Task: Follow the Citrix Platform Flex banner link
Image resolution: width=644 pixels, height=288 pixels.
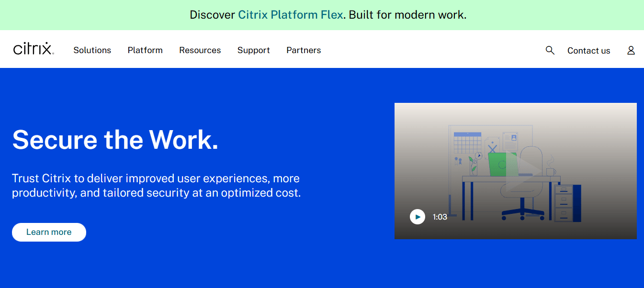Action: (291, 15)
